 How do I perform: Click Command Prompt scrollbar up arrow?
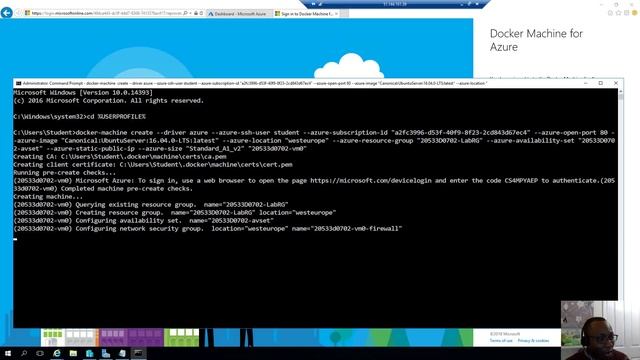point(621,92)
